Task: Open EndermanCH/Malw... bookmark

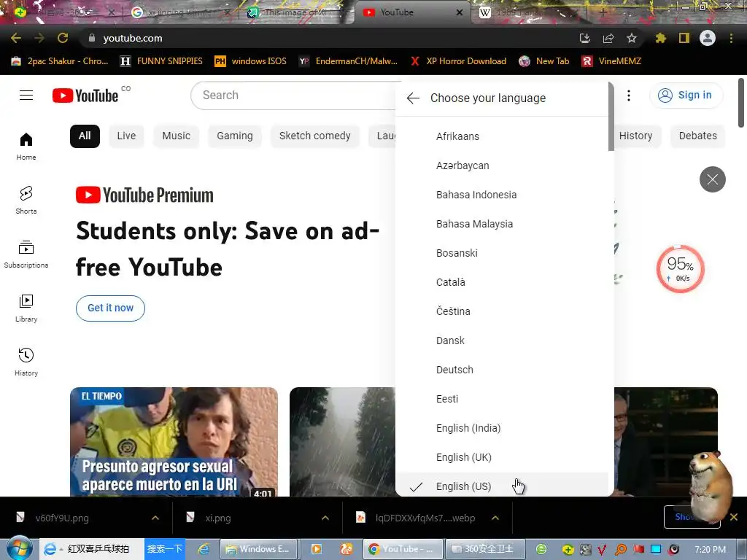Action: click(348, 61)
